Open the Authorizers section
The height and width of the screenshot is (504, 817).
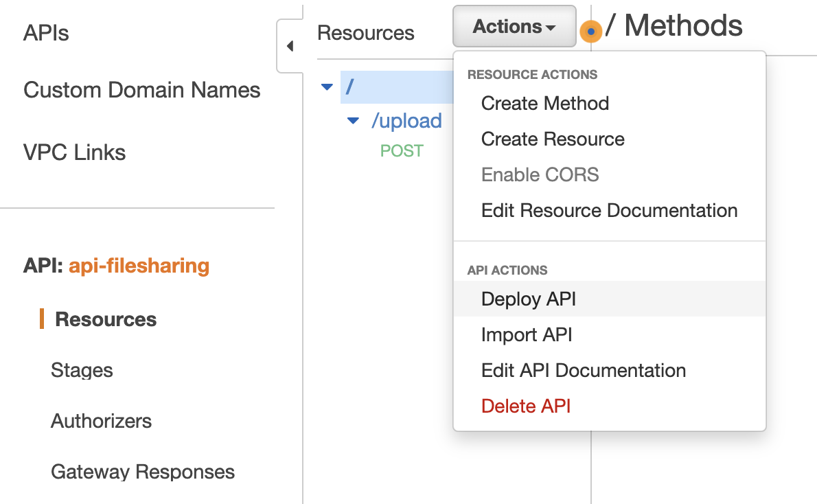pyautogui.click(x=101, y=420)
